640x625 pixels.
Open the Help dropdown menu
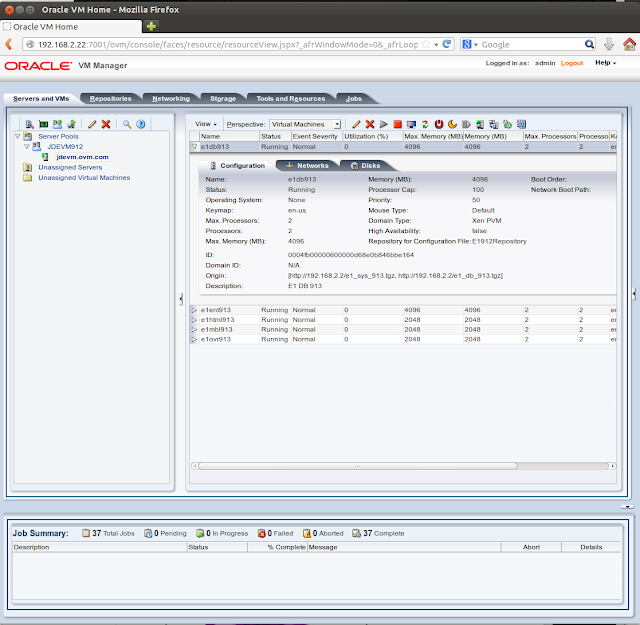point(605,63)
